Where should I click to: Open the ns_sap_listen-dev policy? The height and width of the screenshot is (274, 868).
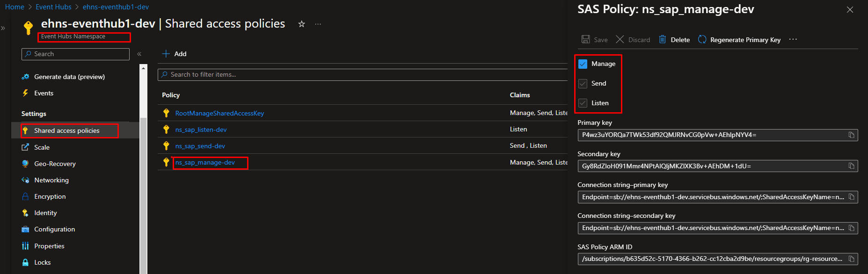pos(201,130)
